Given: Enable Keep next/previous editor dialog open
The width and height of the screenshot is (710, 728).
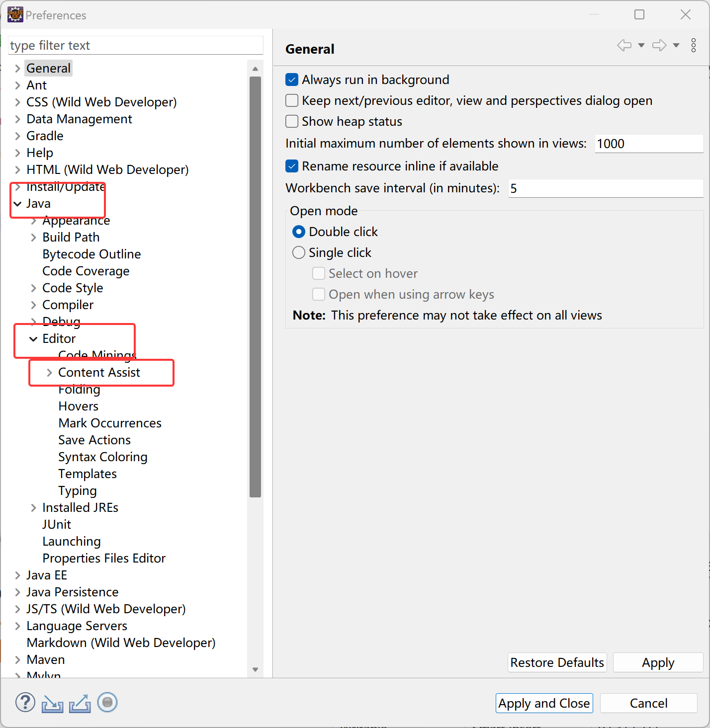Looking at the screenshot, I should pos(292,101).
